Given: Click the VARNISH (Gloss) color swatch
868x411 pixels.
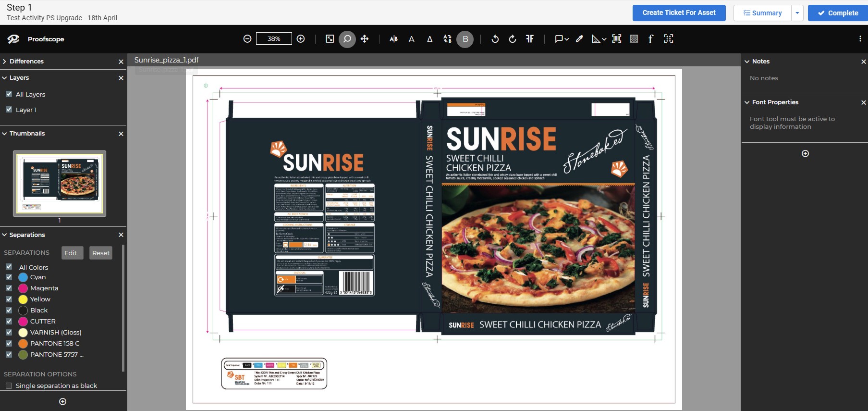Looking at the screenshot, I should [x=23, y=333].
